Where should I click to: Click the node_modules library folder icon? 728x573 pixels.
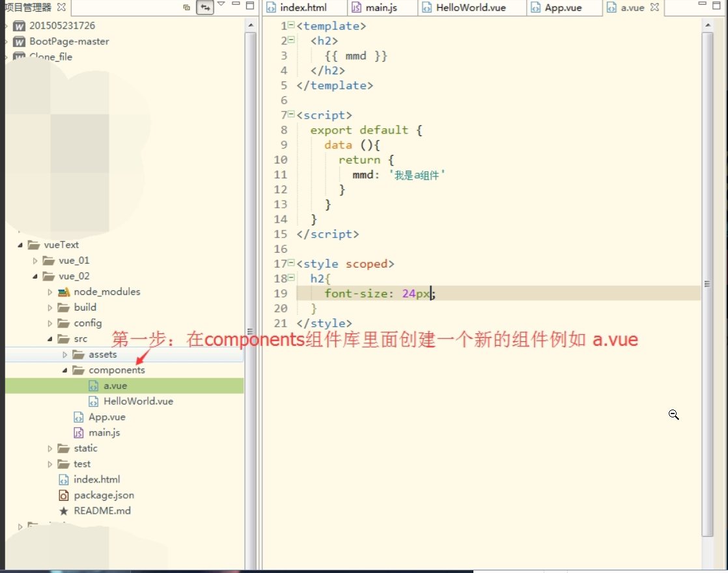(x=64, y=292)
